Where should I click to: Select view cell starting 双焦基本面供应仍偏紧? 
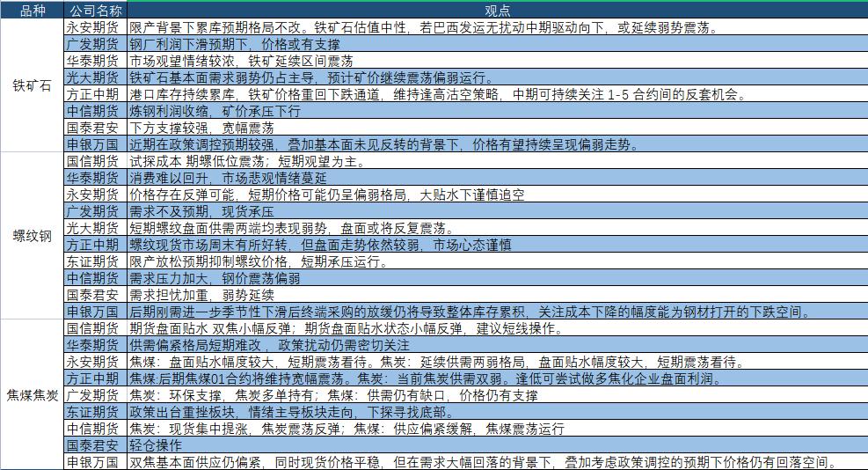[497, 462]
